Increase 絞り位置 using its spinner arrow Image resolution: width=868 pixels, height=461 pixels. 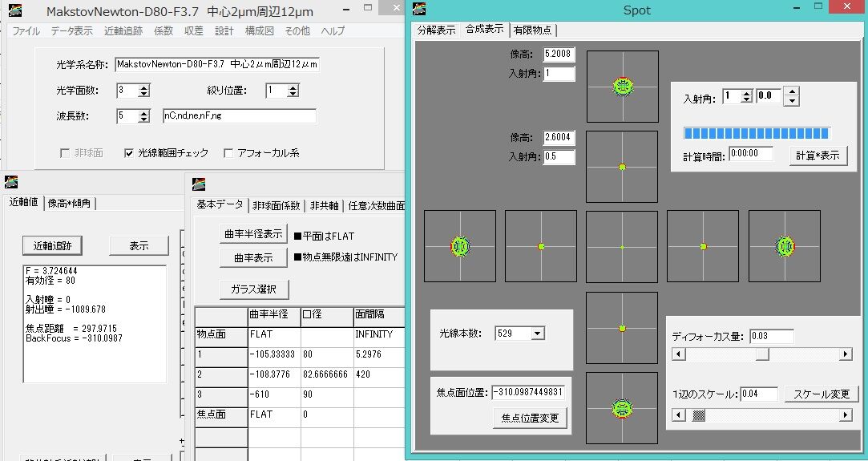293,87
